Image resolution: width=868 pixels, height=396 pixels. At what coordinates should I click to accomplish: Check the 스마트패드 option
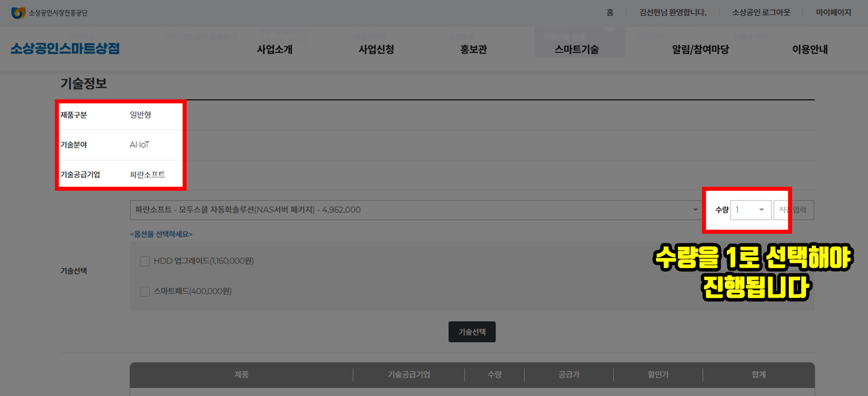(x=145, y=292)
